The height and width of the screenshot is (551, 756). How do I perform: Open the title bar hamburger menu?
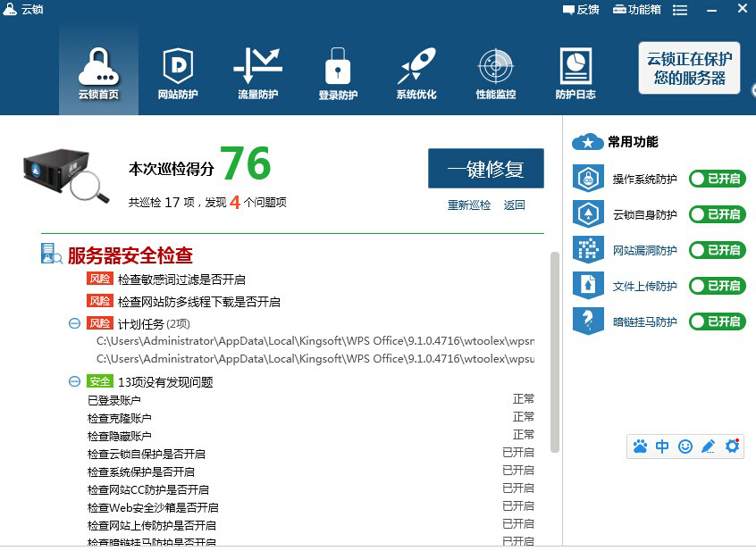(680, 10)
